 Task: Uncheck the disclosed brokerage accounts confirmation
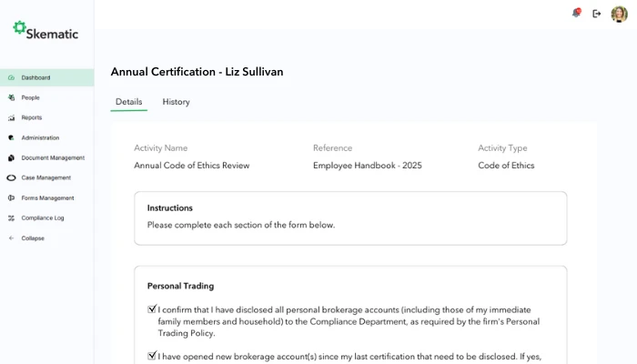click(x=152, y=309)
